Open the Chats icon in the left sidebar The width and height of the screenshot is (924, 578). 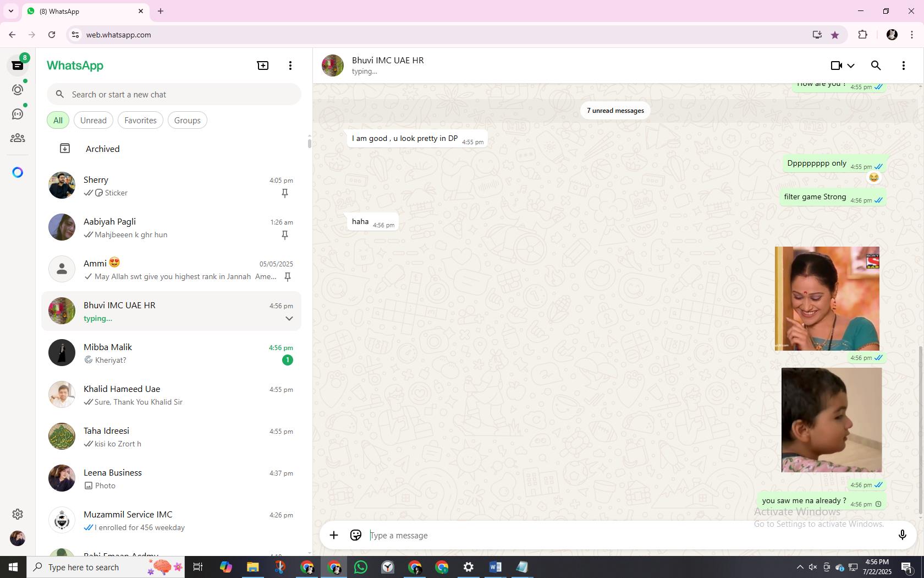coord(18,66)
